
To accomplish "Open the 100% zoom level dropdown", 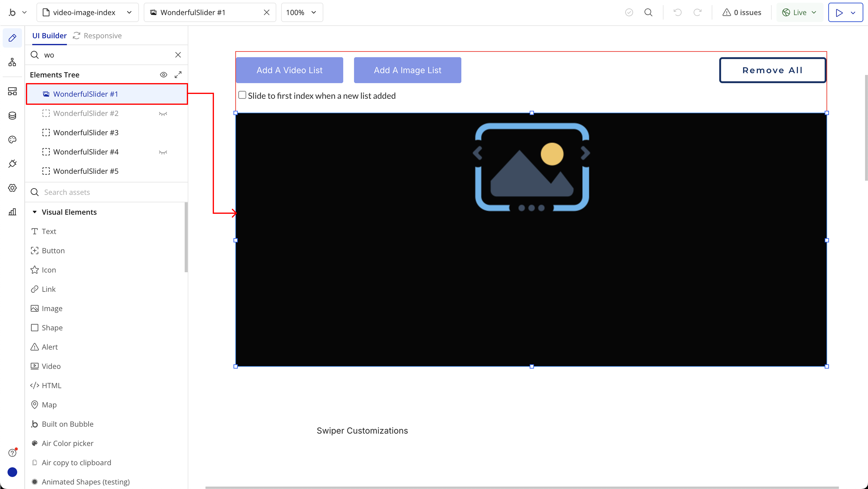I will 302,12.
